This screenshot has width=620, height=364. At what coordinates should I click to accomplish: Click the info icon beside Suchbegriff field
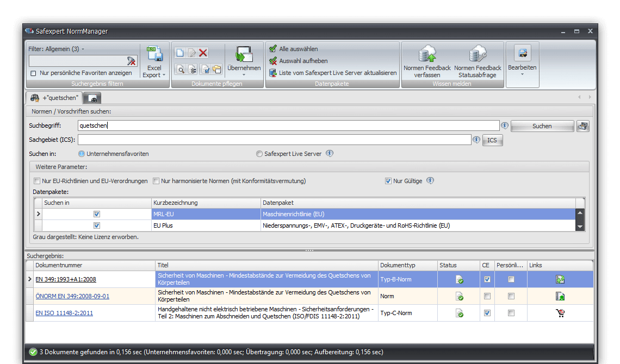click(x=505, y=125)
